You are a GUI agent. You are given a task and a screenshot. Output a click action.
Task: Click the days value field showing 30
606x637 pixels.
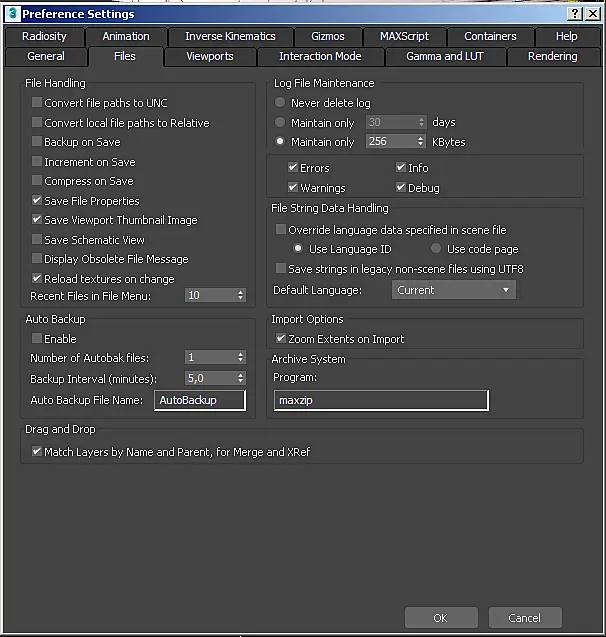(391, 122)
